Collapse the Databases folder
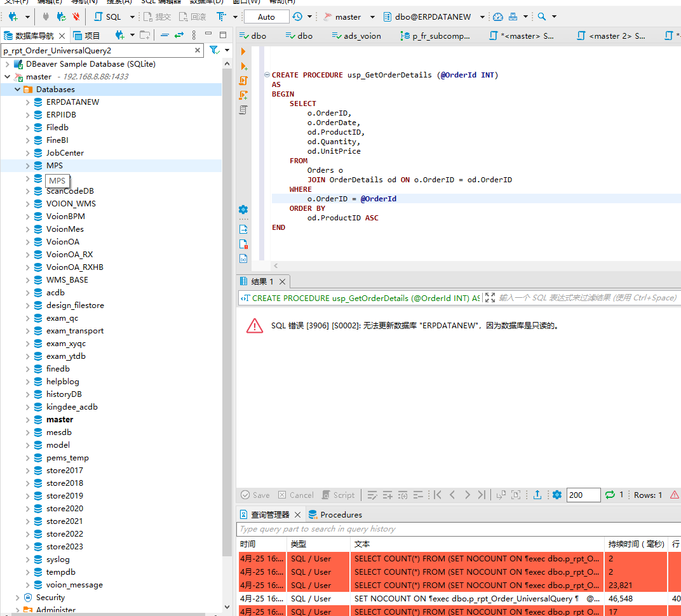 tap(17, 89)
